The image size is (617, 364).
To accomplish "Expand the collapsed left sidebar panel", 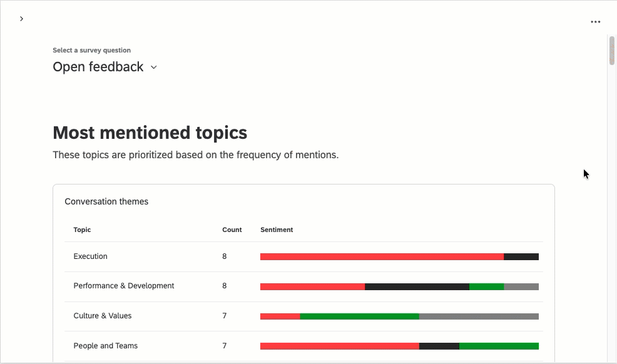I will point(21,18).
